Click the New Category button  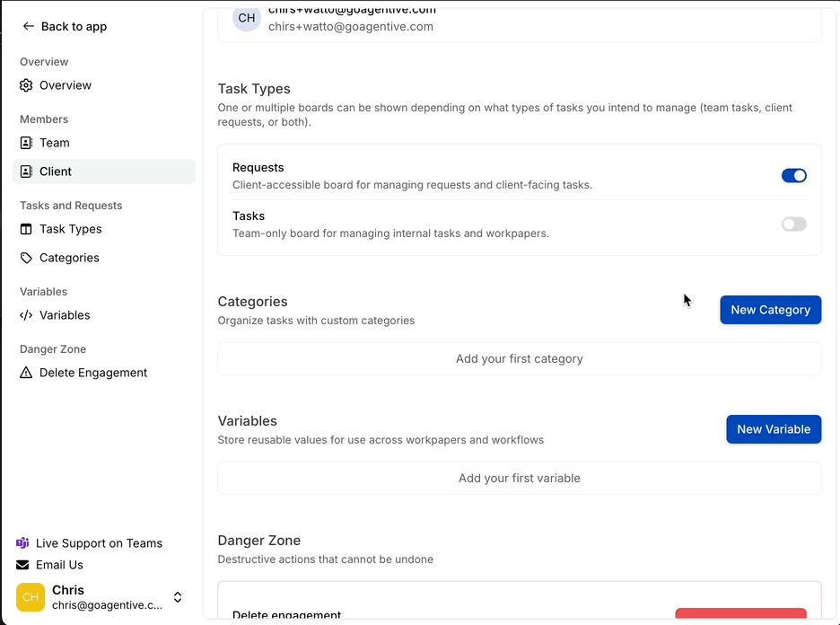(x=770, y=309)
